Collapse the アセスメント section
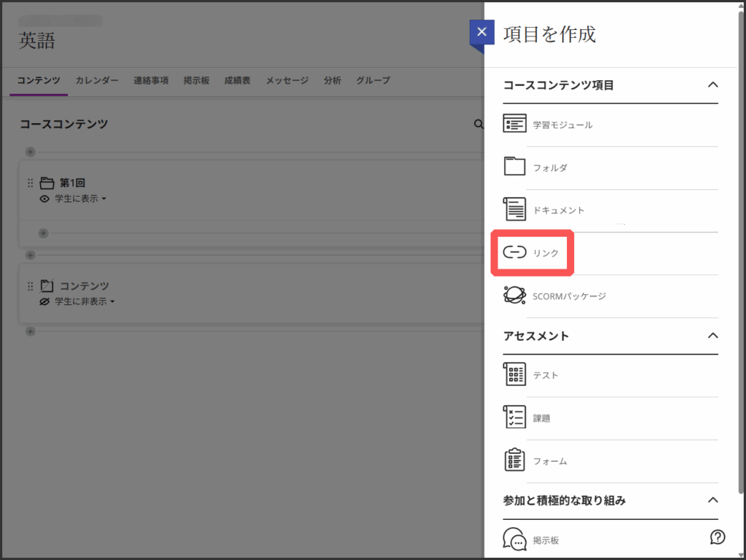This screenshot has width=746, height=560. [x=712, y=336]
